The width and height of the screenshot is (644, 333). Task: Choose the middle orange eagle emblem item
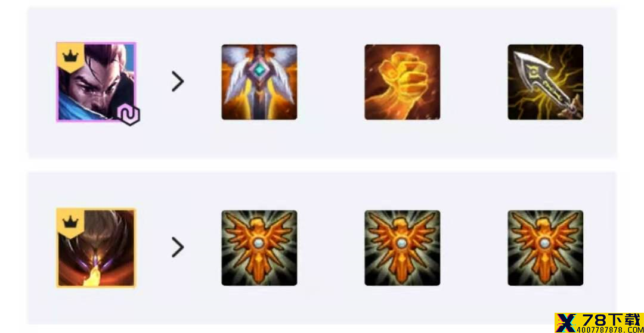coord(402,248)
